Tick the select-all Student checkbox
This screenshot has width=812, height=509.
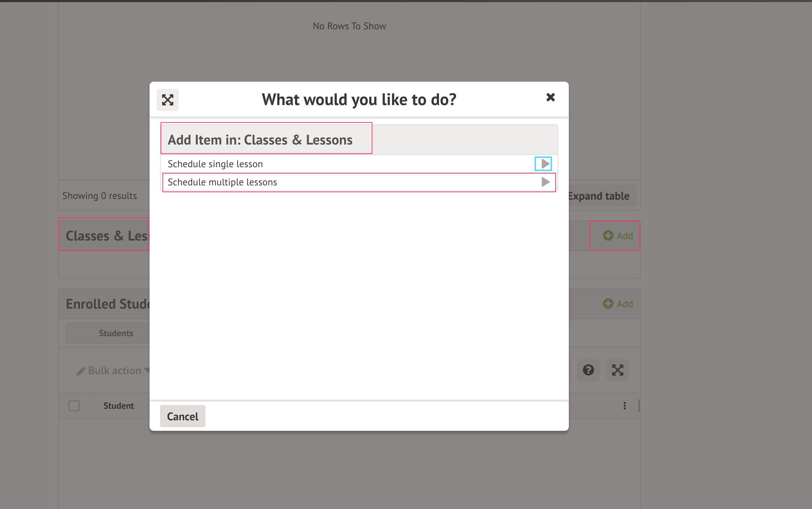pos(74,406)
